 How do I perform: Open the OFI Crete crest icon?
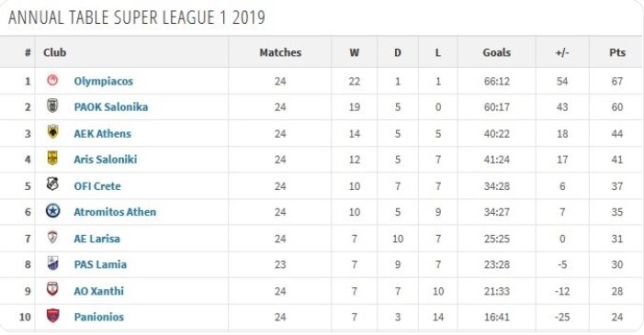[x=52, y=184]
